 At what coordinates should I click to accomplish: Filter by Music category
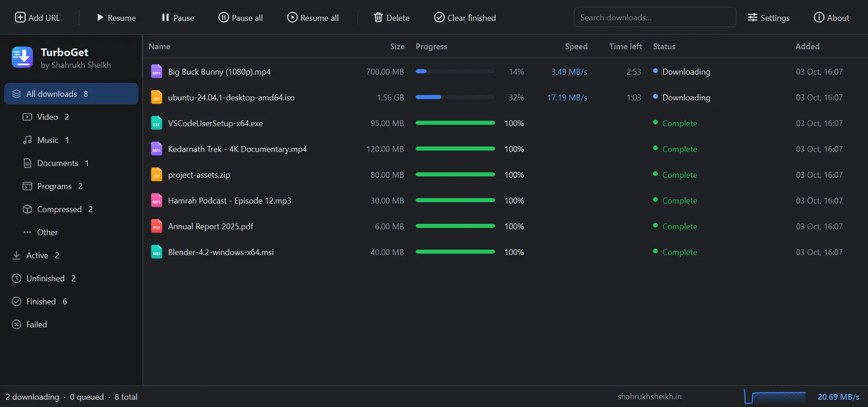(71, 140)
